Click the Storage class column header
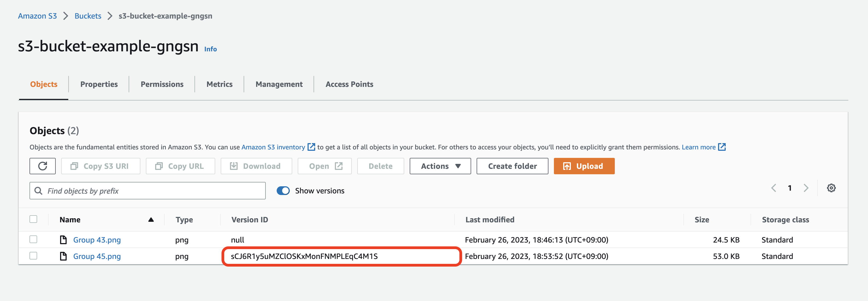The width and height of the screenshot is (868, 301). tap(786, 220)
